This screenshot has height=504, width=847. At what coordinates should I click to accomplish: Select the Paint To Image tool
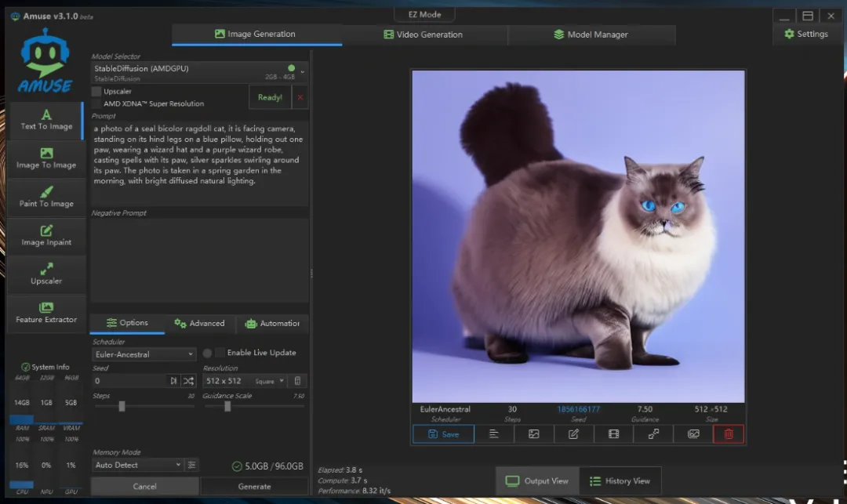(46, 197)
